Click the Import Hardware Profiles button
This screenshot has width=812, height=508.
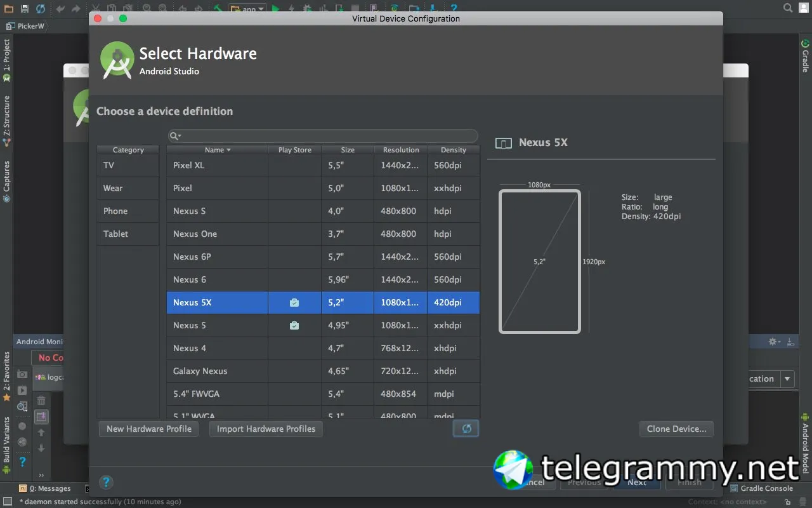(266, 429)
